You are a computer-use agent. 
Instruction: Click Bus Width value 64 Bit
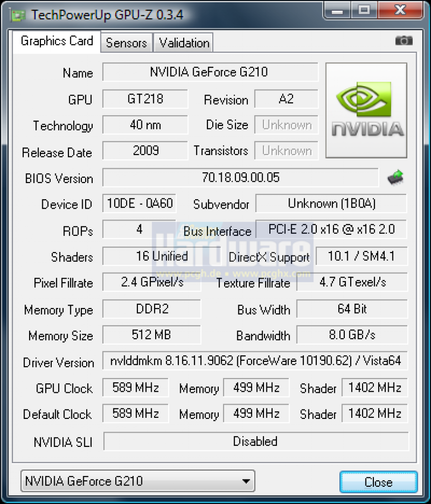pyautogui.click(x=352, y=309)
